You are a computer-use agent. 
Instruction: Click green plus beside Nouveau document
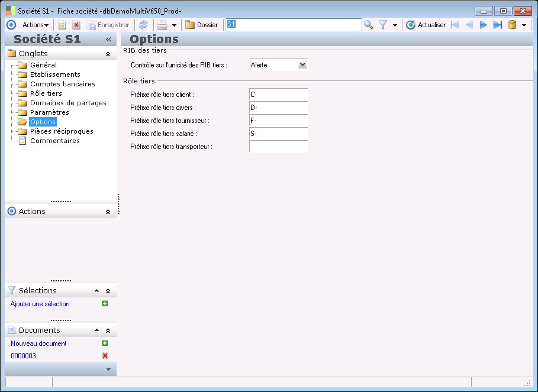pos(105,344)
